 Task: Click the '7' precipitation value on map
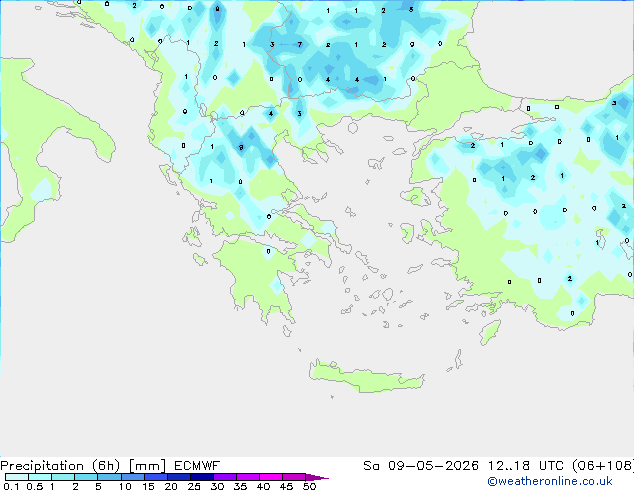(300, 44)
